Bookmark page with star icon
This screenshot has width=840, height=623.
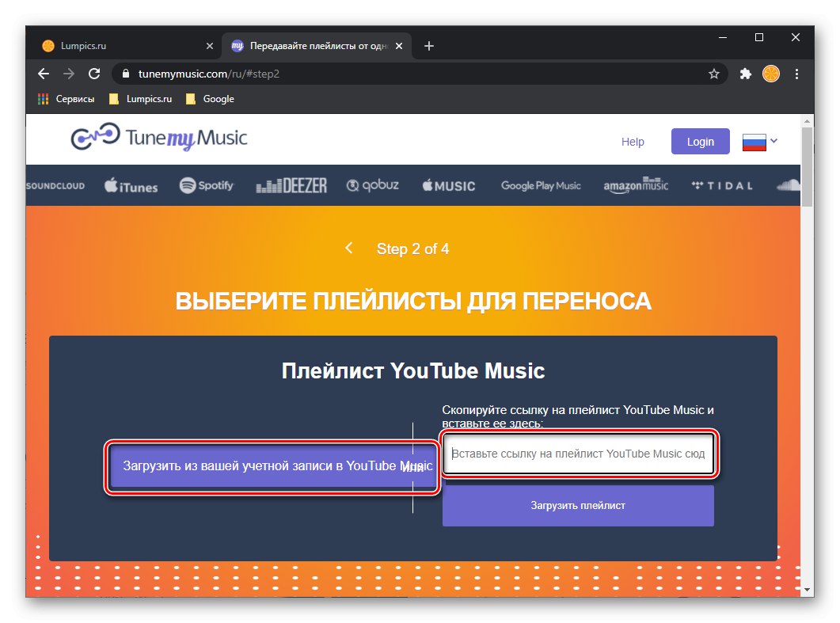[713, 74]
